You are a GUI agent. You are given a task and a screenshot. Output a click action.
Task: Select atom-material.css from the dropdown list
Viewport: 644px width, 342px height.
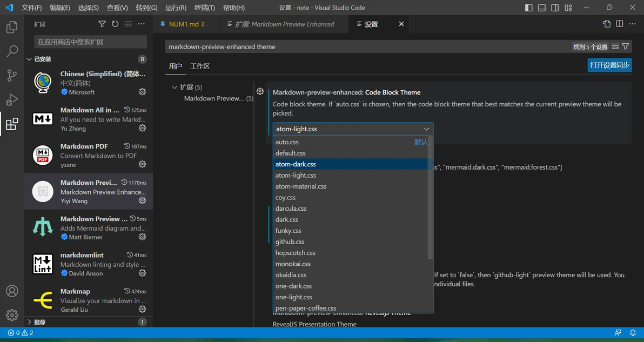301,186
